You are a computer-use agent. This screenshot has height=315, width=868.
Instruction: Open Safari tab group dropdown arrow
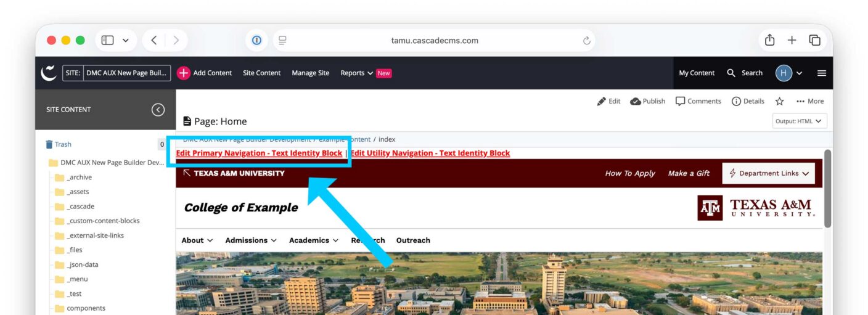[x=126, y=40]
